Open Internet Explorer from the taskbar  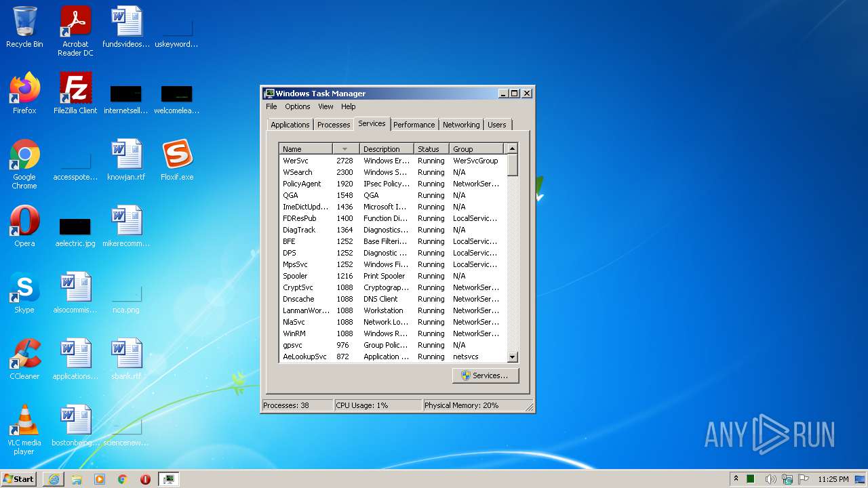click(54, 479)
